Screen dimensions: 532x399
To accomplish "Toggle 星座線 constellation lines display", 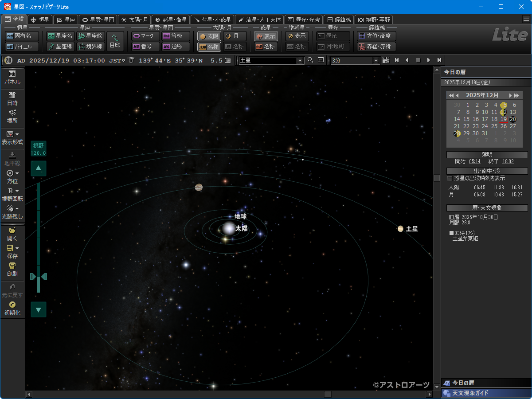I will click(x=60, y=47).
